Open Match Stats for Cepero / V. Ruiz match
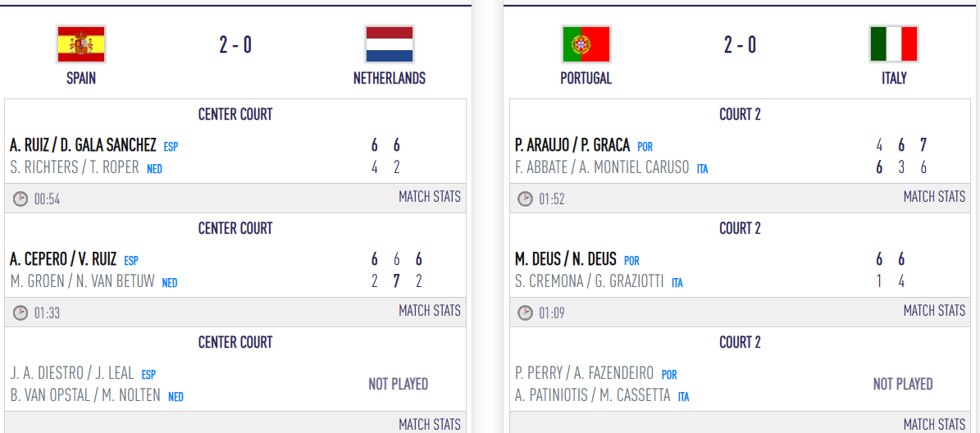This screenshot has width=980, height=433. click(x=430, y=311)
